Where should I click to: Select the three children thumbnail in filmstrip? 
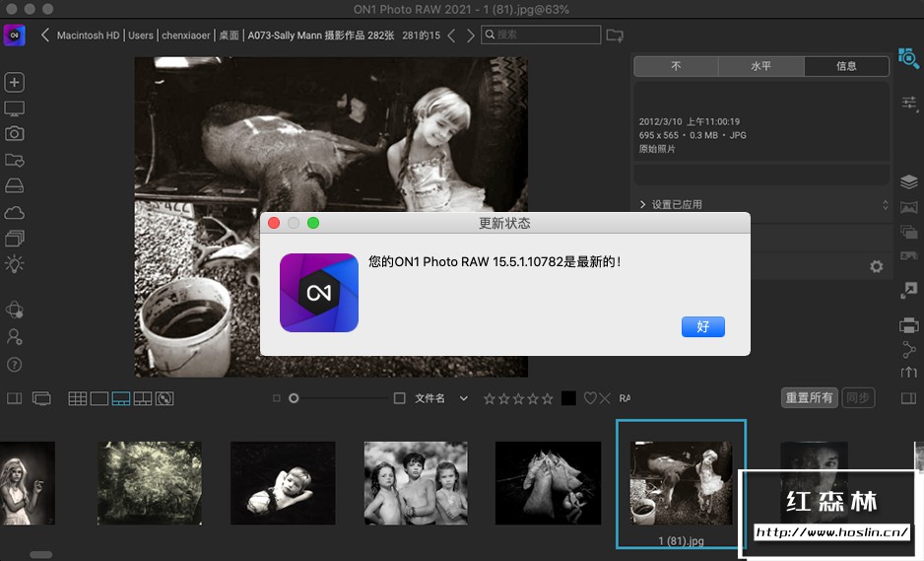(416, 483)
